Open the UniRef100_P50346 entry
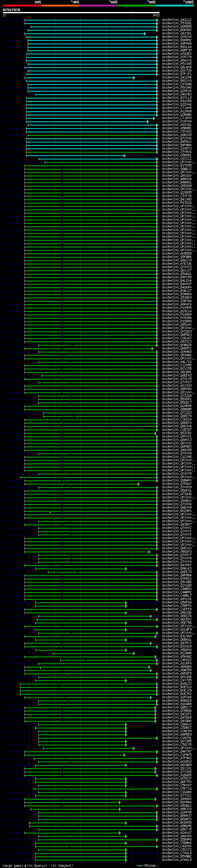 pyautogui.click(x=177, y=88)
